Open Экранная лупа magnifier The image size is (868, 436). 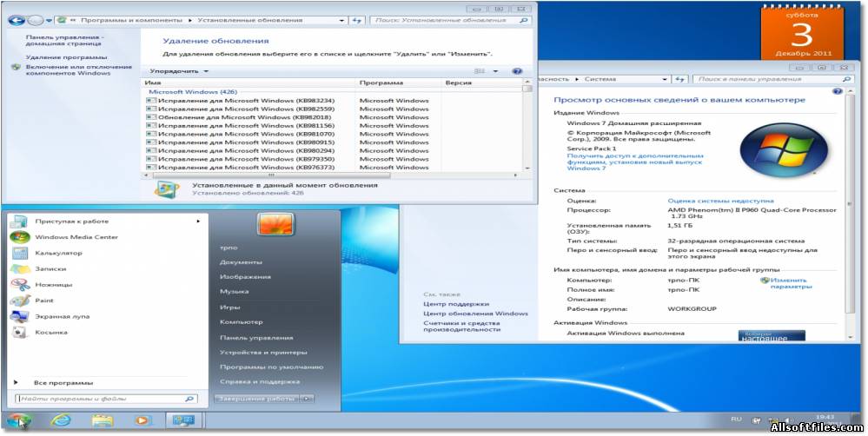(62, 316)
